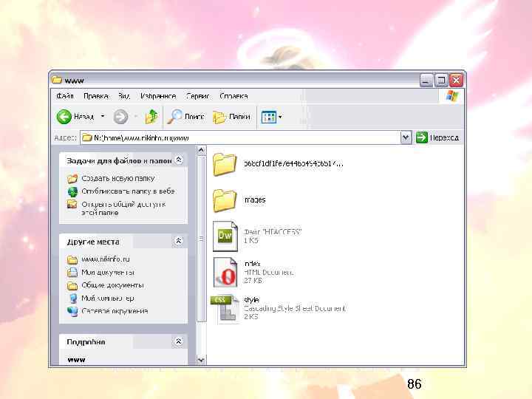Toggle the Папки folders pane button
Image resolution: width=532 pixels, height=399 pixels.
click(x=232, y=117)
